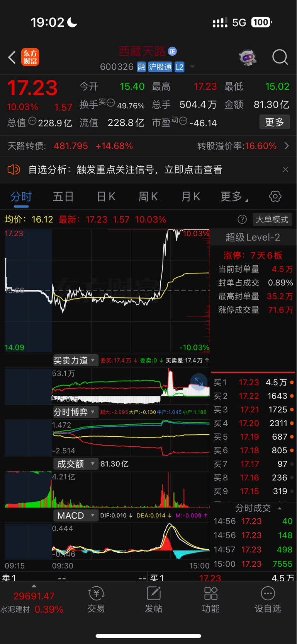Screen dimensions: 297x644
Task: Switch to the 月K tab
Action: (191, 196)
